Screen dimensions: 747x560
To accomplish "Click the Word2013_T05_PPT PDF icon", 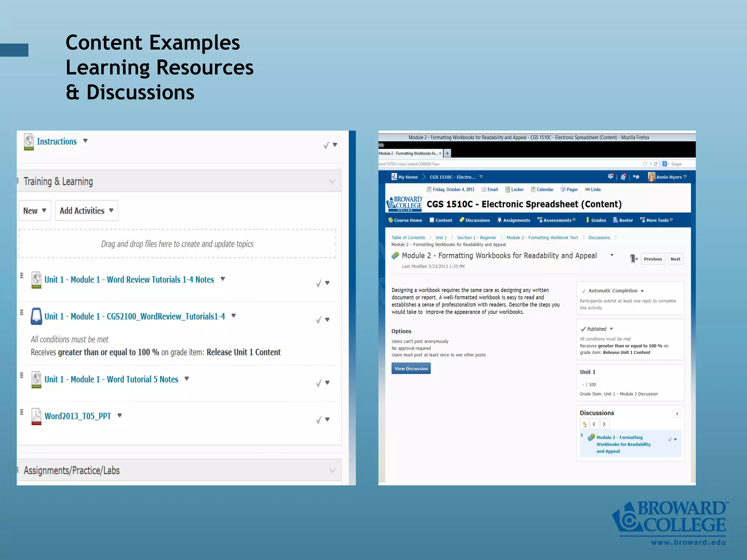I will [x=36, y=416].
